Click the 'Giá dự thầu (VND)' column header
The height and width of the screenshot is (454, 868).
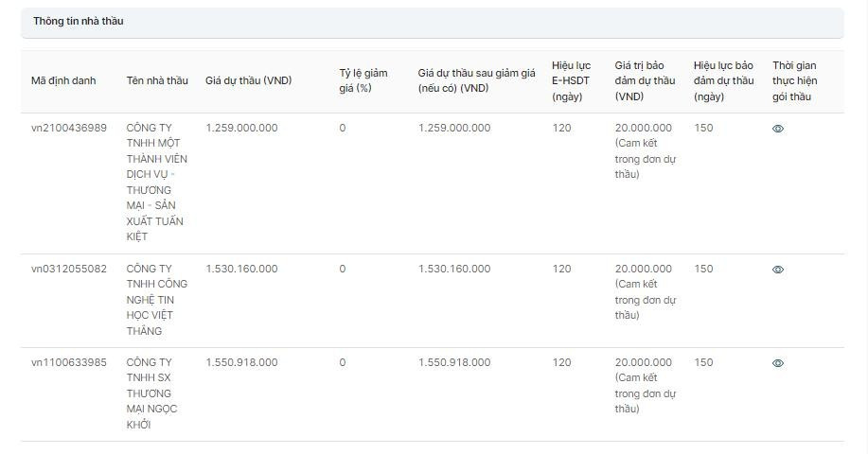click(x=248, y=80)
